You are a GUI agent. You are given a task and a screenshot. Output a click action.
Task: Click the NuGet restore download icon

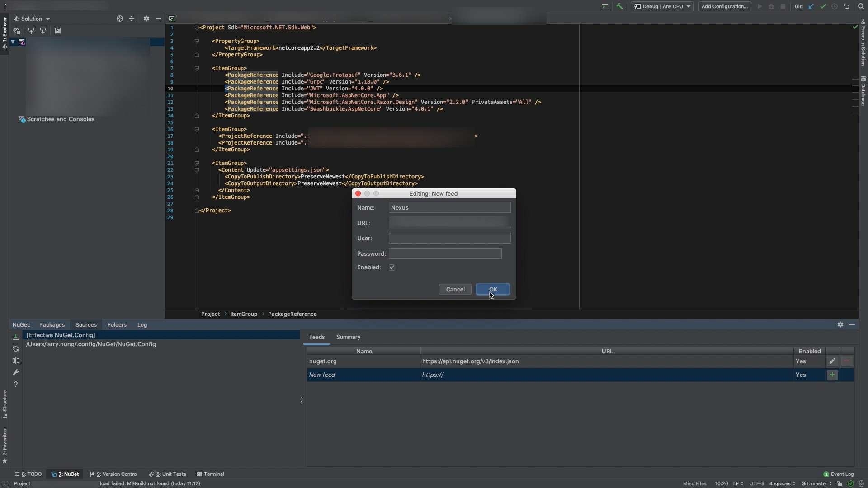pos(16,337)
